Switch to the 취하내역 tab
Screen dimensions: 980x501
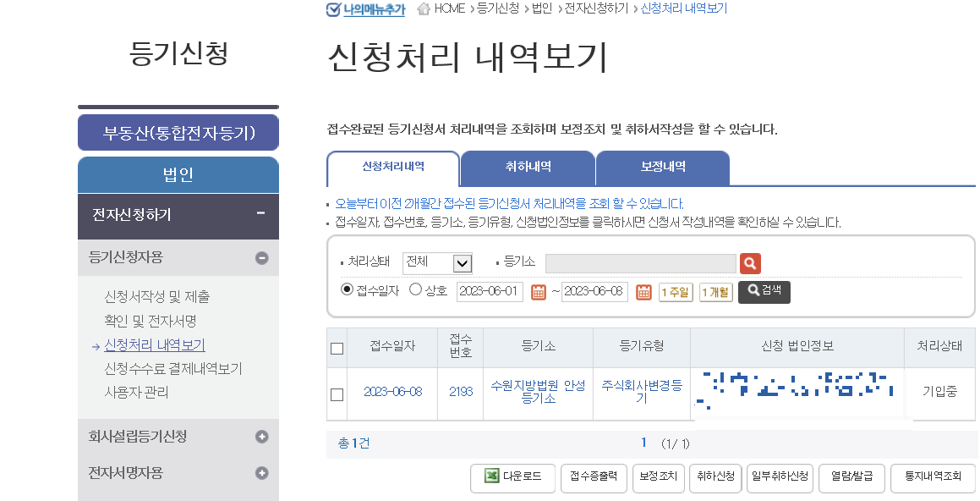(528, 168)
